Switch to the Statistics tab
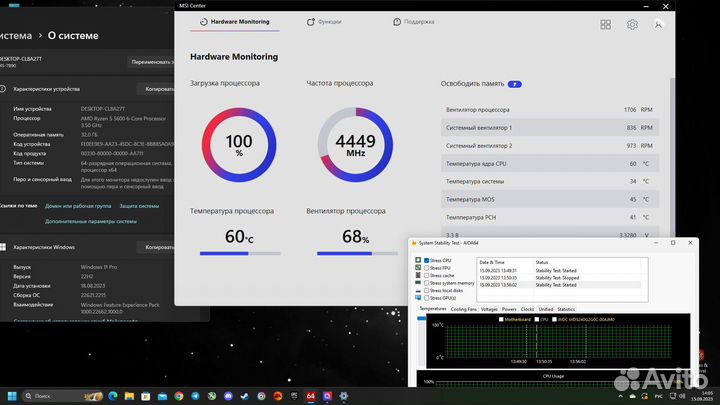The width and height of the screenshot is (720, 405). 566,309
